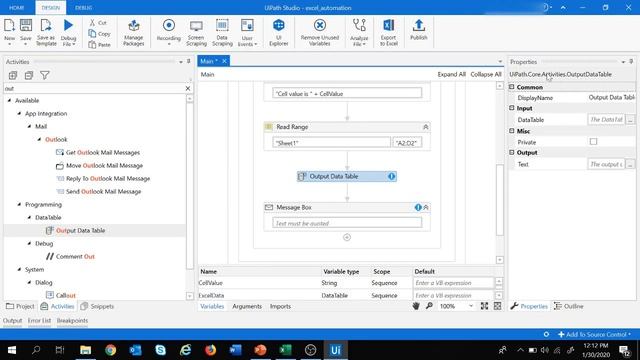Collapse the System tree node

pos(19,270)
